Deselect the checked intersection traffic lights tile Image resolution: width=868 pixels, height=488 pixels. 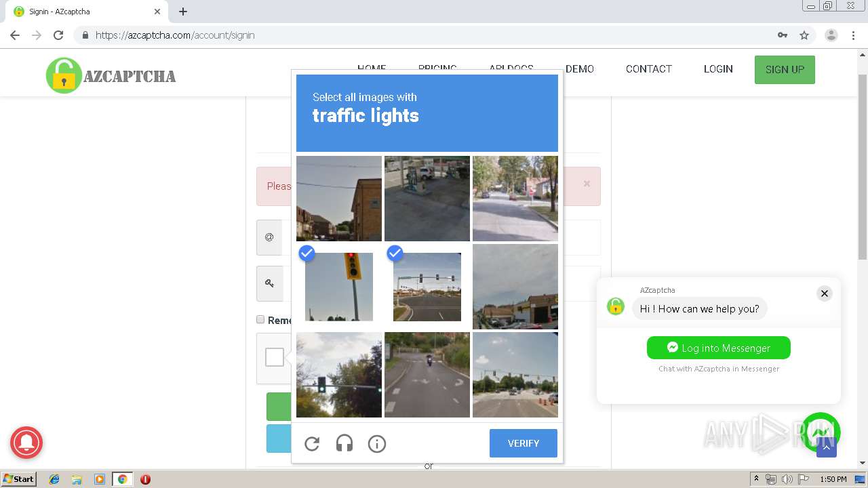[427, 287]
